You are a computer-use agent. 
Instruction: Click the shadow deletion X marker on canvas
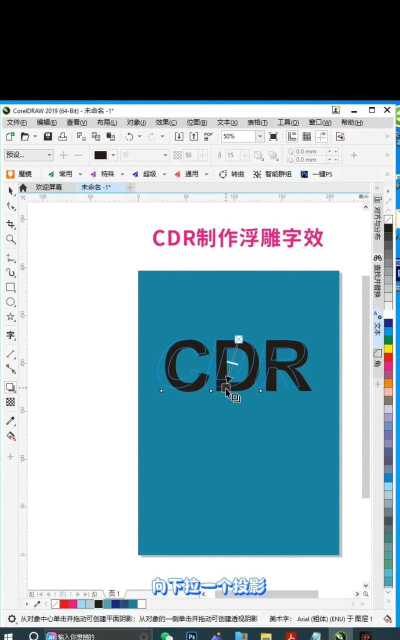[239, 339]
